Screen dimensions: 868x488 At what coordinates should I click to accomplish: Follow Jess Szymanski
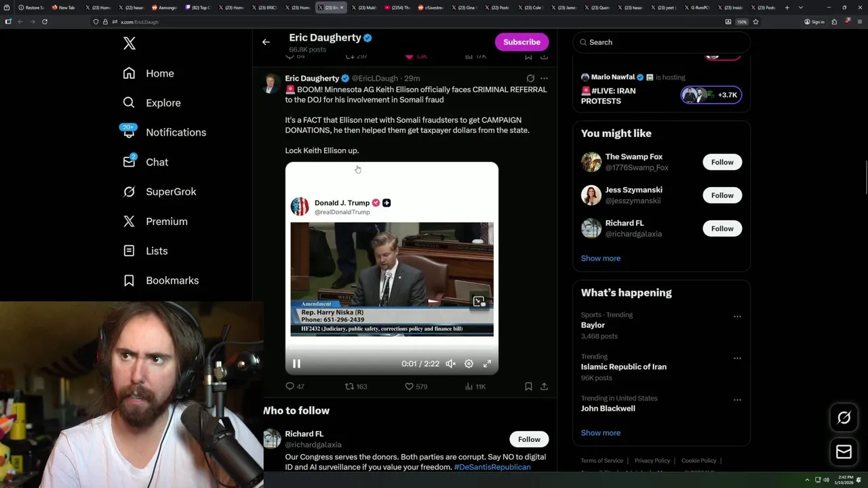click(722, 195)
